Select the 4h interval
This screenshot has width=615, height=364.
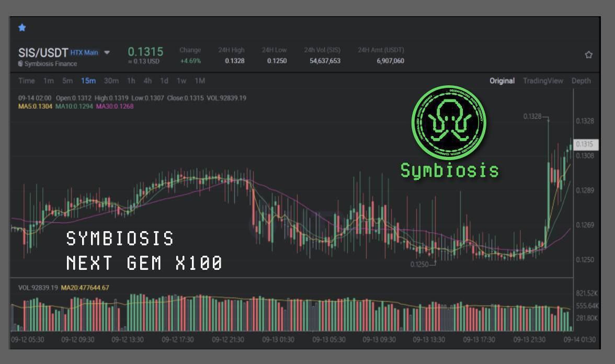(147, 81)
